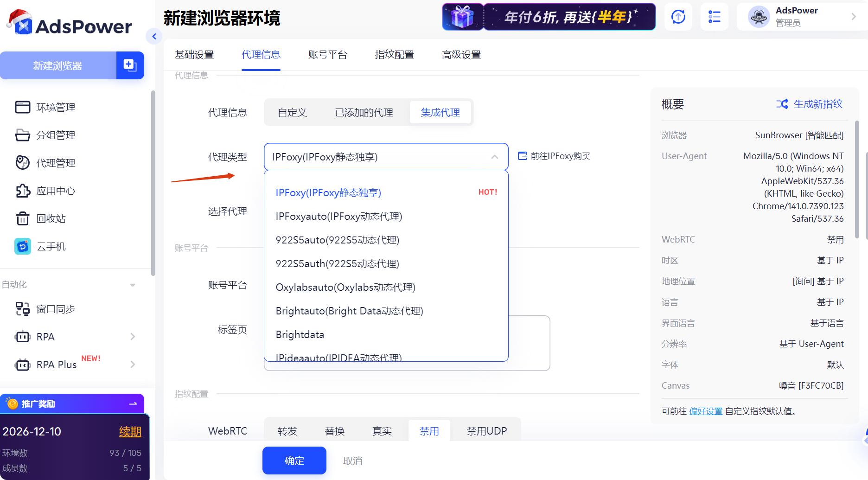The width and height of the screenshot is (868, 480).
Task: Collapse the 自动化 section
Action: coord(133,284)
